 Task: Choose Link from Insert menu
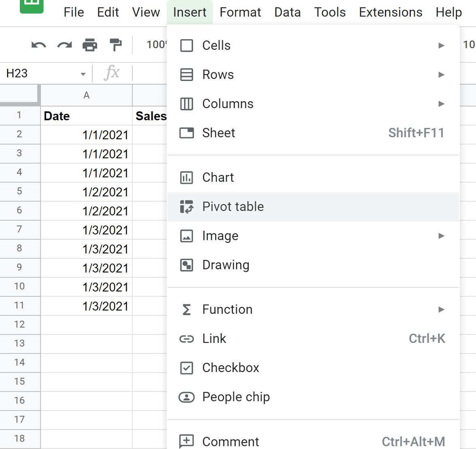(x=313, y=339)
